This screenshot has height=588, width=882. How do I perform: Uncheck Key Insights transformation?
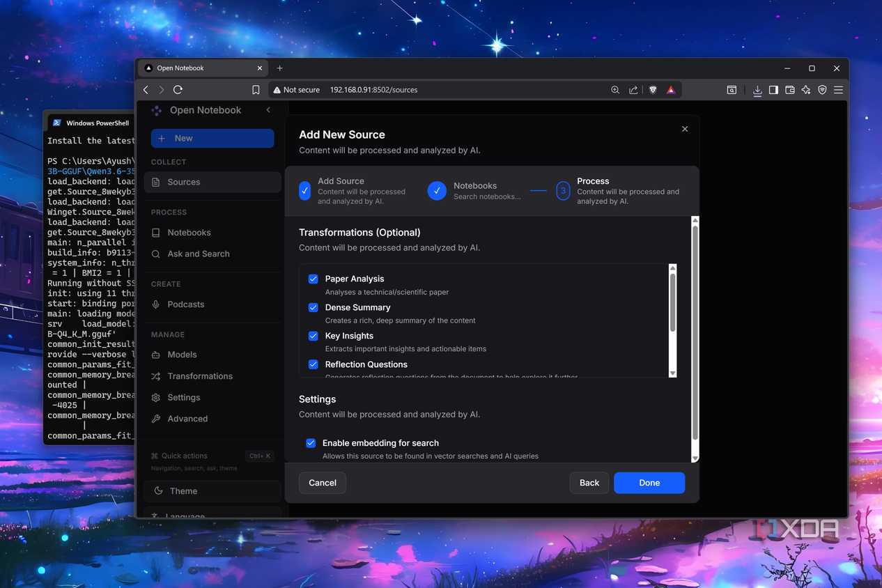point(314,336)
